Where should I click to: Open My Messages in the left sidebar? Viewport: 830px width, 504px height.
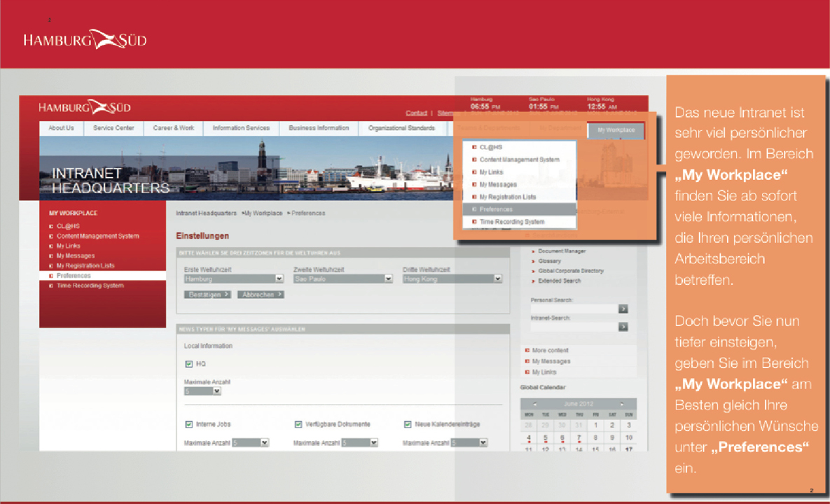point(76,256)
